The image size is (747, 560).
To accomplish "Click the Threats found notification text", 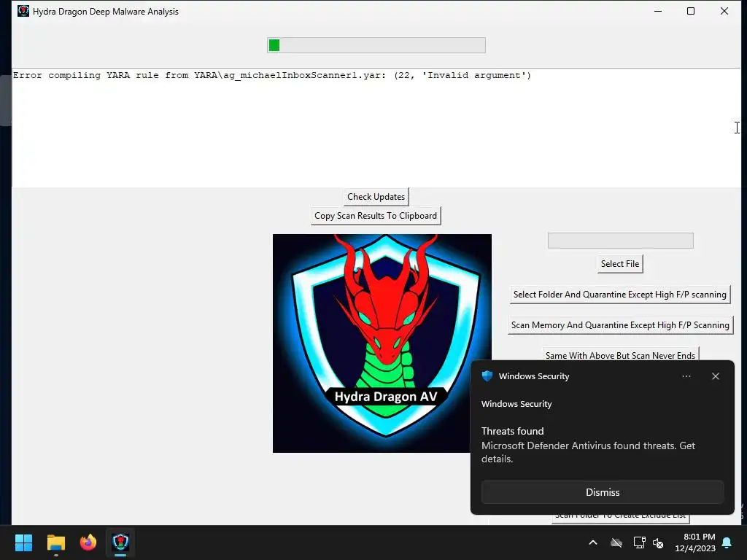I will 512,431.
